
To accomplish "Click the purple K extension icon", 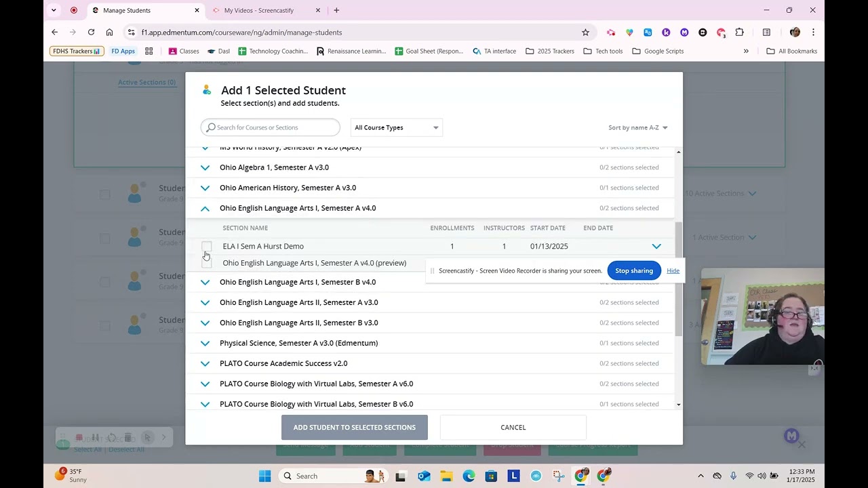I will point(666,32).
